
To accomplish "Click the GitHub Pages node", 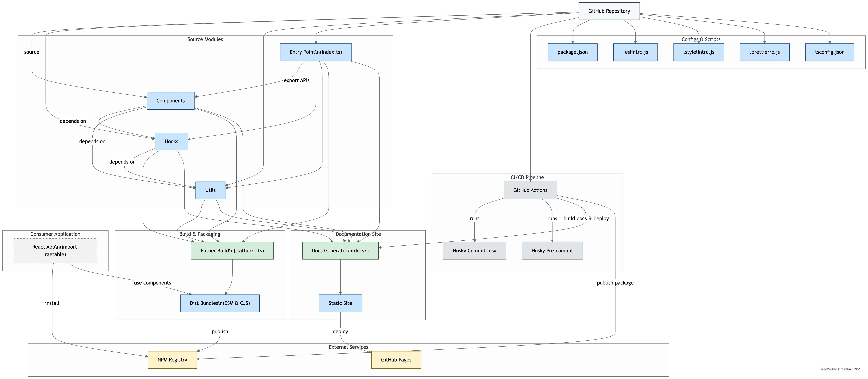I will click(396, 360).
